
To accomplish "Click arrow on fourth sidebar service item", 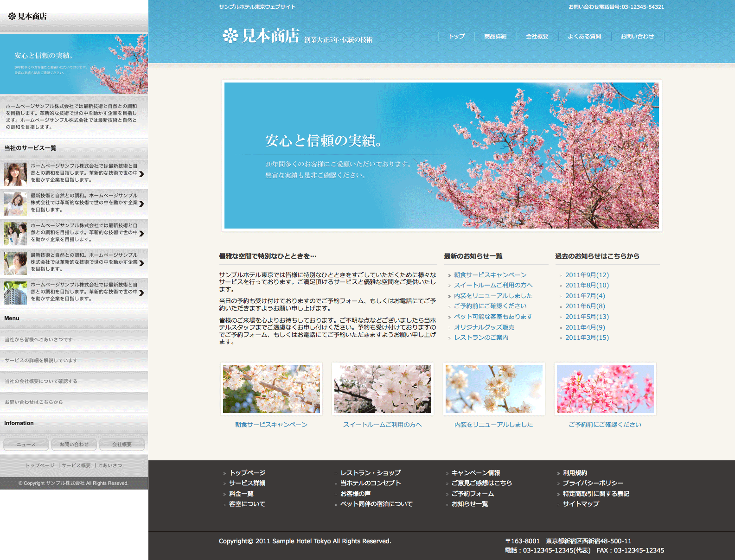I will point(141,263).
